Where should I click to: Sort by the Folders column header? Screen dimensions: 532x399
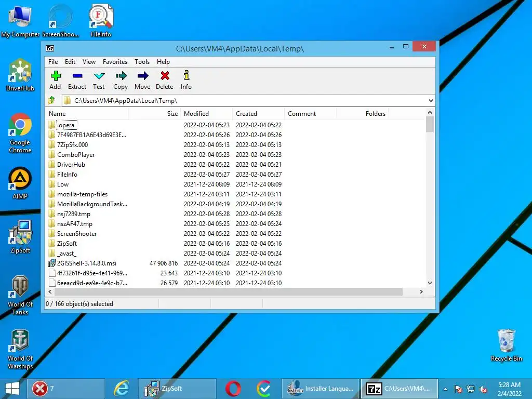[362, 114]
